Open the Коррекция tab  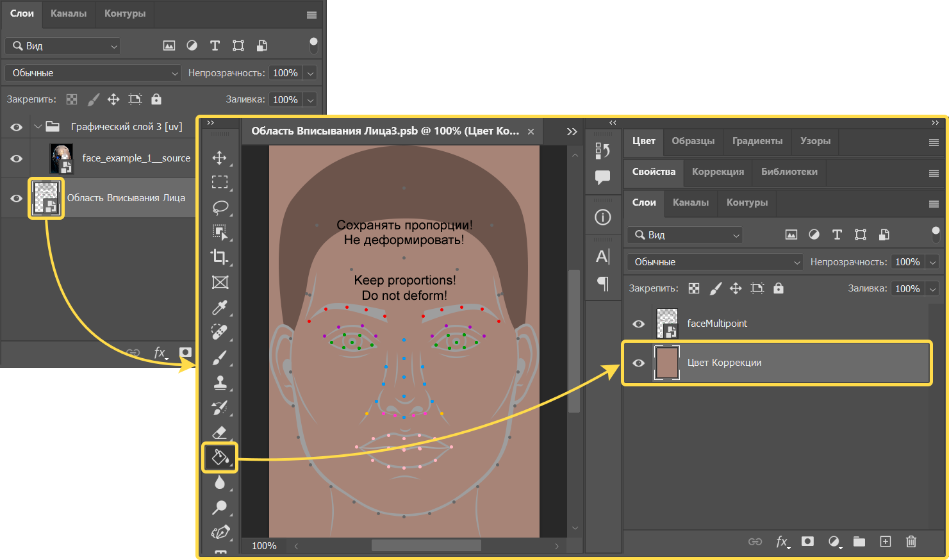coord(718,172)
